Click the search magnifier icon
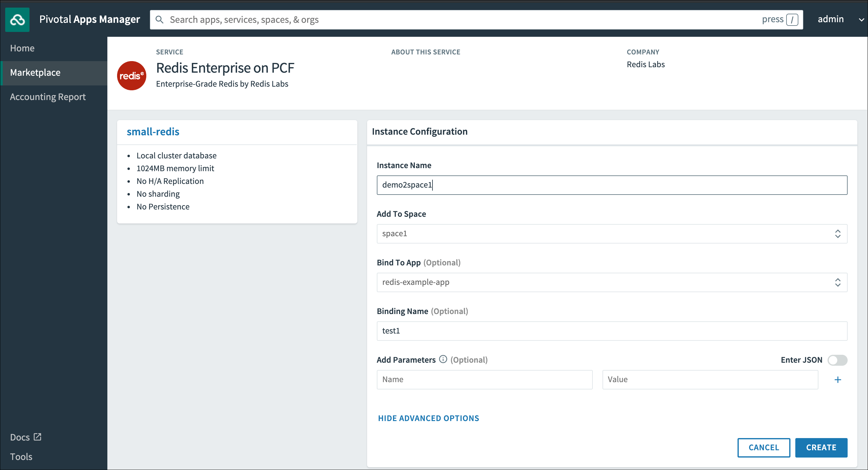868x470 pixels. coord(159,19)
